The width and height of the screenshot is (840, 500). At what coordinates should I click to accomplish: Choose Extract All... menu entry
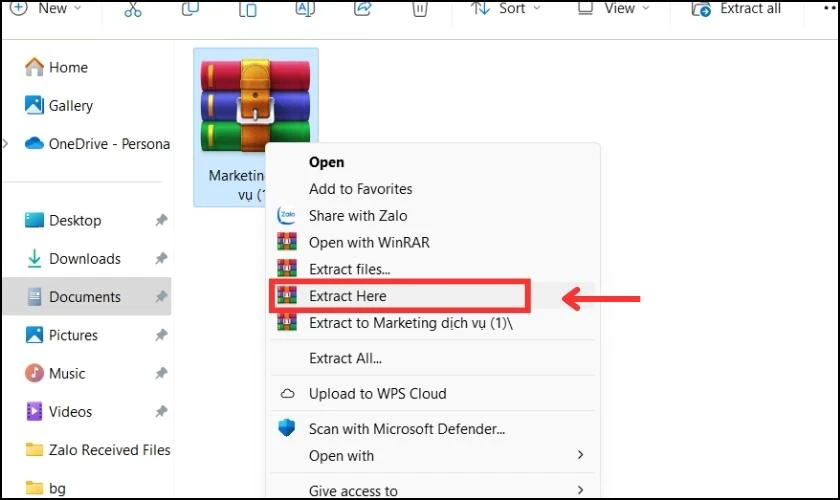(433, 358)
